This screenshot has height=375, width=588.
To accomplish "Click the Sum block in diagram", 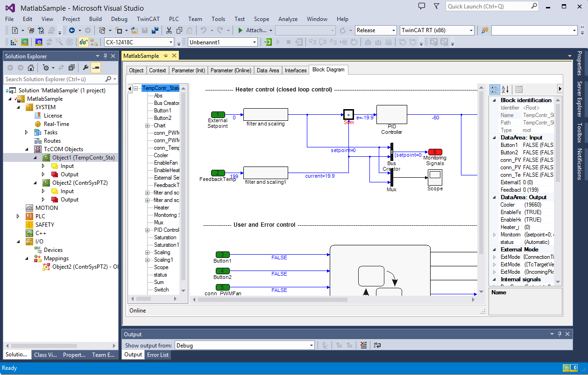I will point(348,115).
